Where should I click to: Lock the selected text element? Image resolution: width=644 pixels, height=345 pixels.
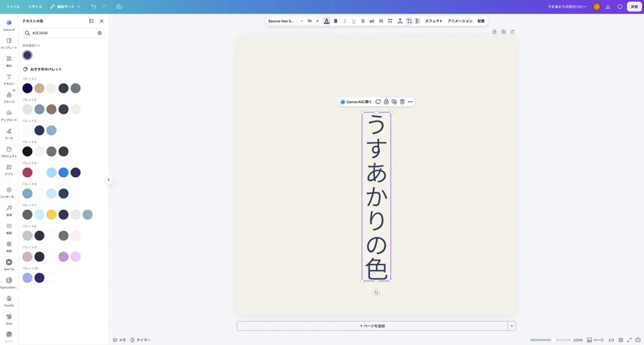(386, 102)
